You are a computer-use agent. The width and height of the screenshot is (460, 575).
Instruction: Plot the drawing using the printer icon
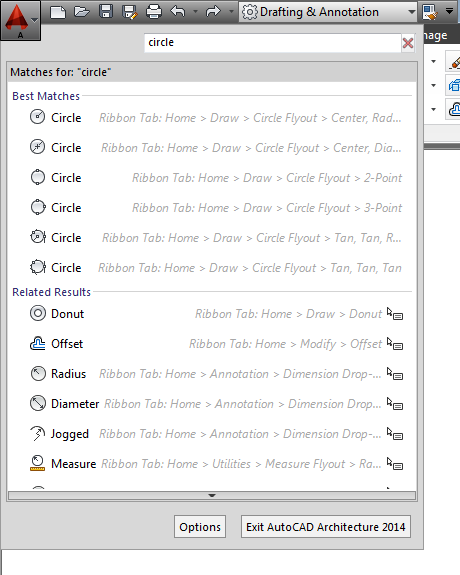tap(154, 12)
